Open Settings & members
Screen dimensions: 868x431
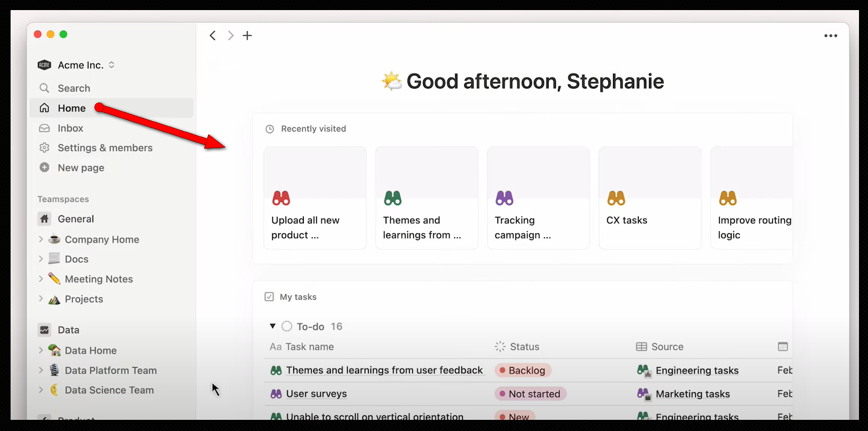point(104,148)
